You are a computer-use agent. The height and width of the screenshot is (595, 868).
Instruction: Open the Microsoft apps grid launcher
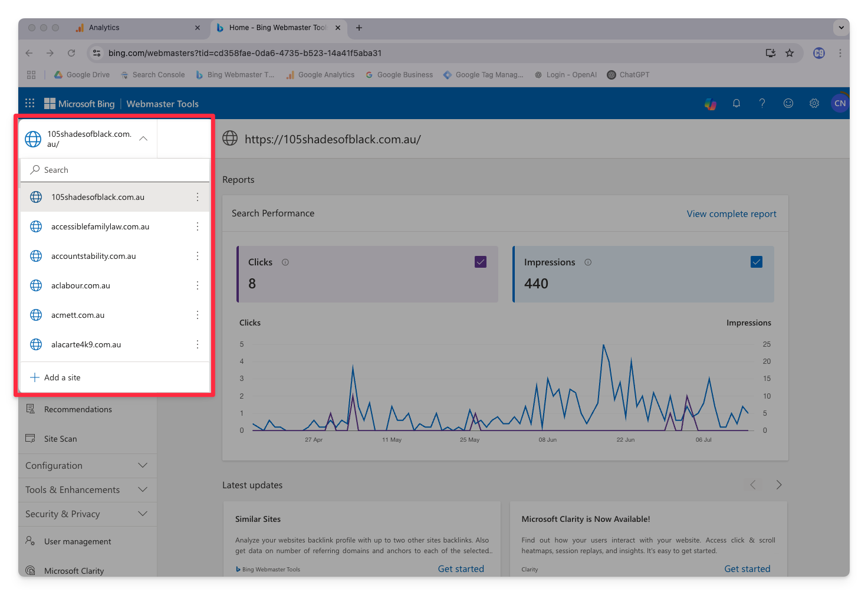click(30, 103)
